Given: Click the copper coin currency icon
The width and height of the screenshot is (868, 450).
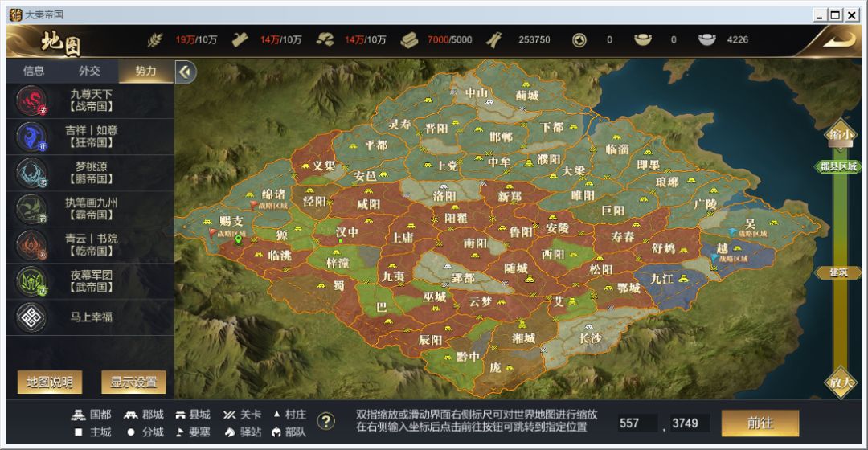Looking at the screenshot, I should tap(579, 39).
